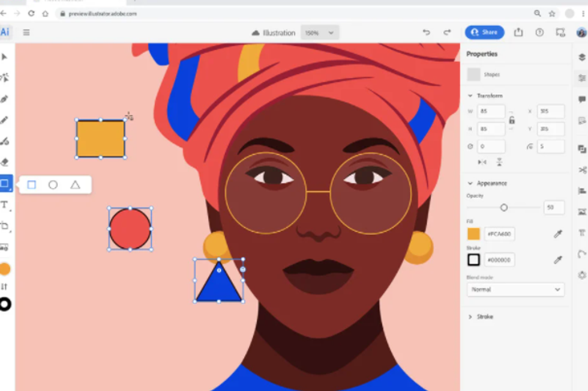
Task: Open the Layers panel icon
Action: pos(581,57)
